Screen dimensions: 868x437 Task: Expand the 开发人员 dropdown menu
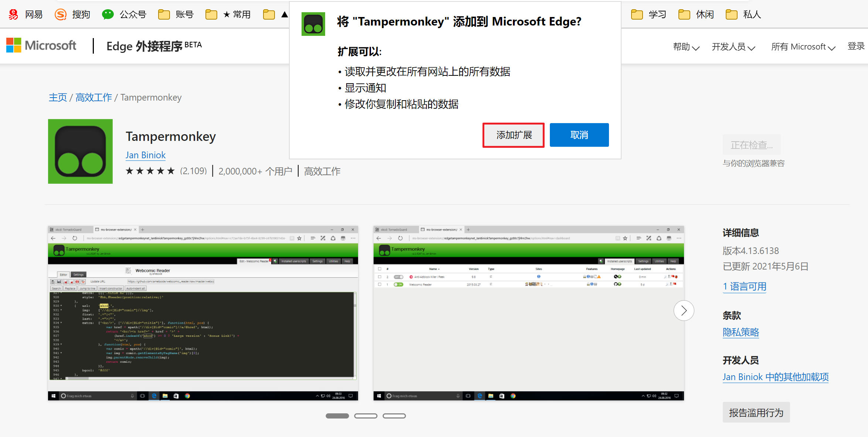(x=733, y=47)
